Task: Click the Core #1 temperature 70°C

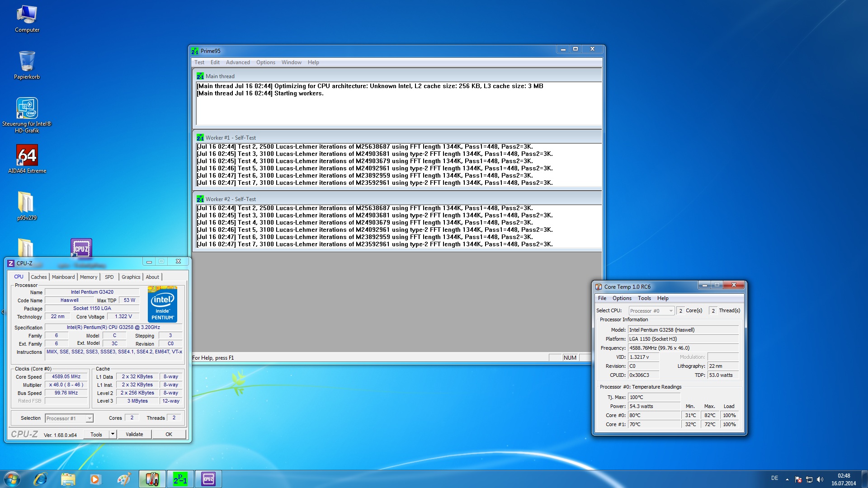Action: pos(654,424)
